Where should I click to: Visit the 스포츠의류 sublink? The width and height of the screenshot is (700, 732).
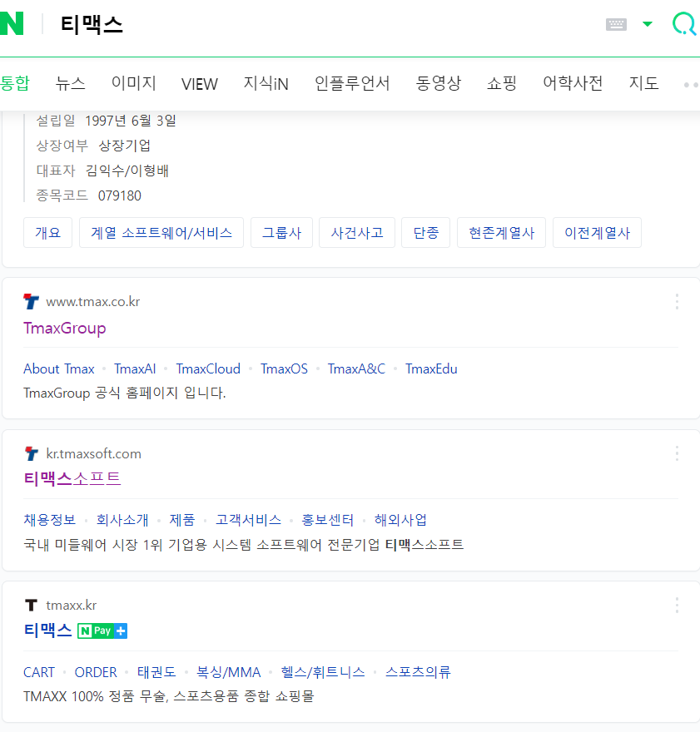point(418,672)
